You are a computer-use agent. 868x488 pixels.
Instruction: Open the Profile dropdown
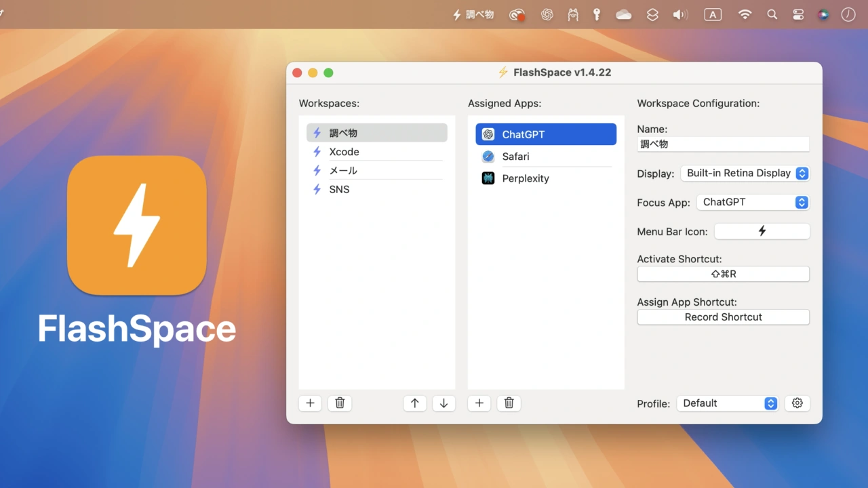pyautogui.click(x=727, y=403)
